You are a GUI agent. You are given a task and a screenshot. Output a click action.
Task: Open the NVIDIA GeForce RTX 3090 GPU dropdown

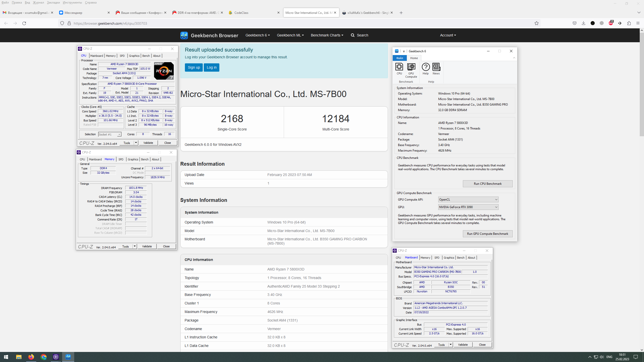[468, 207]
